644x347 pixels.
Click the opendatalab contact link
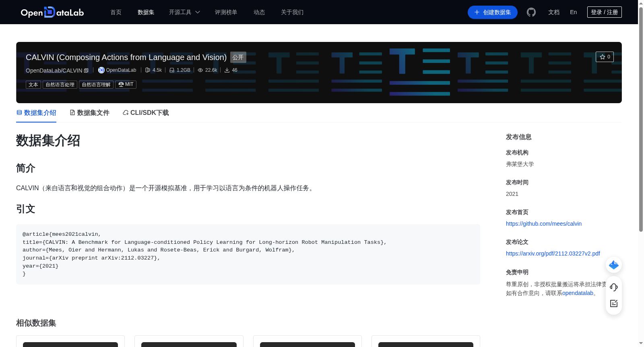pos(578,293)
